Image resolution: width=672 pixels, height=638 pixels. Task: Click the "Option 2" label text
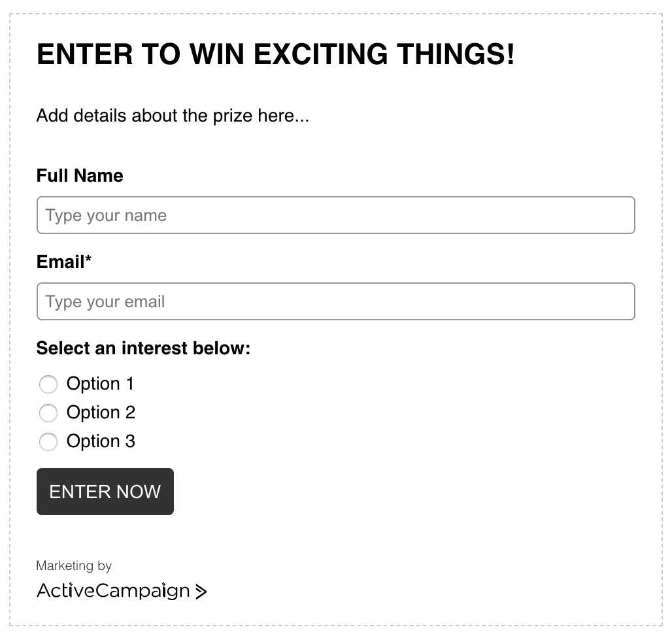pyautogui.click(x=101, y=412)
